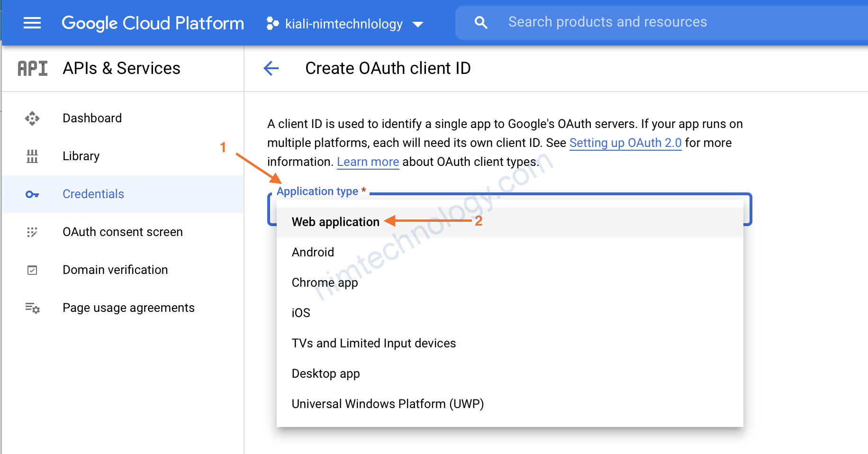Choose Android from the application types
Screen dimensions: 868x454
click(510, 252)
